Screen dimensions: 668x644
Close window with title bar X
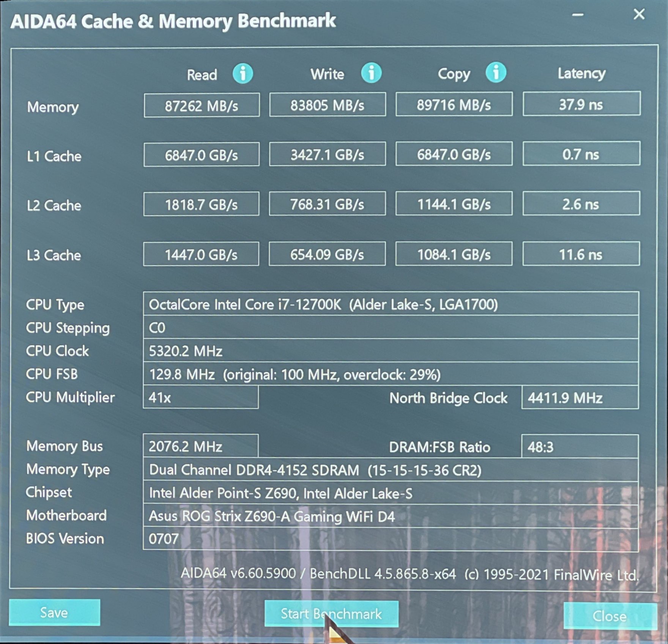pyautogui.click(x=639, y=14)
